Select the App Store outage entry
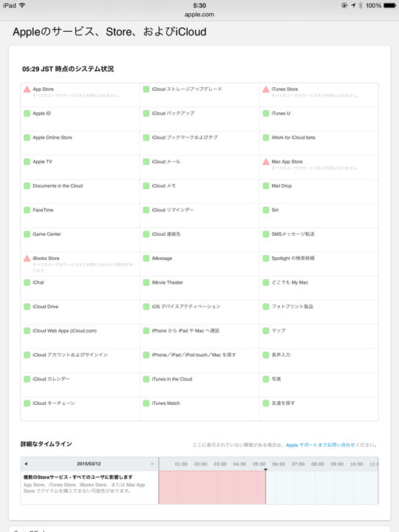 click(x=81, y=95)
